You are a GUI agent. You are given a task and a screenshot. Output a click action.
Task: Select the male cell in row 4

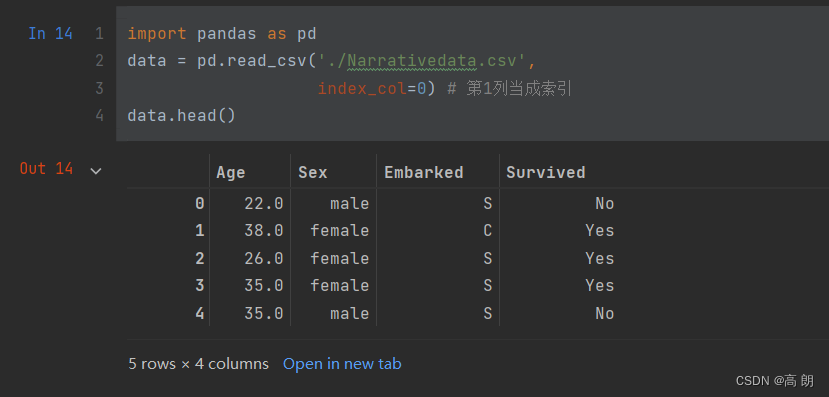[x=349, y=313]
